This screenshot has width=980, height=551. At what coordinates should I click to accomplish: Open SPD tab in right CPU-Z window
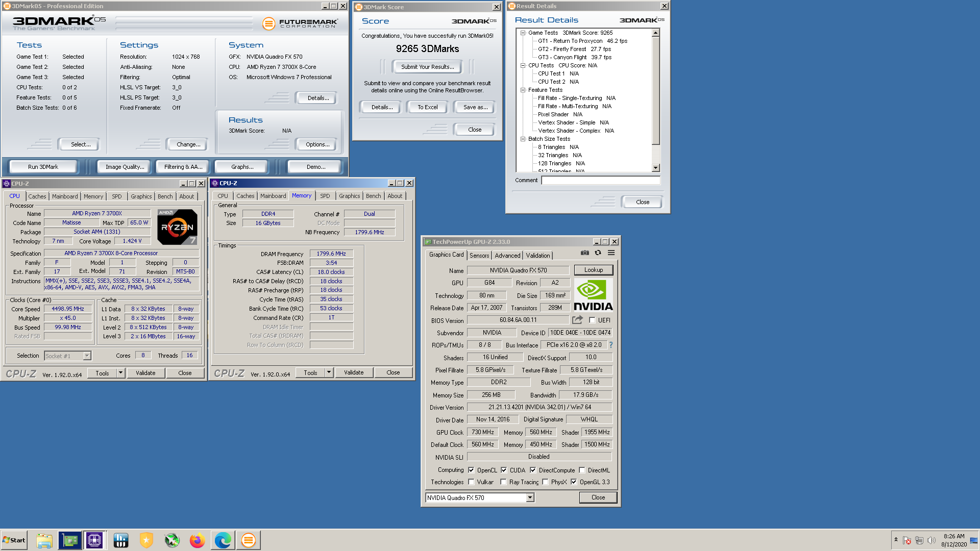click(x=325, y=196)
